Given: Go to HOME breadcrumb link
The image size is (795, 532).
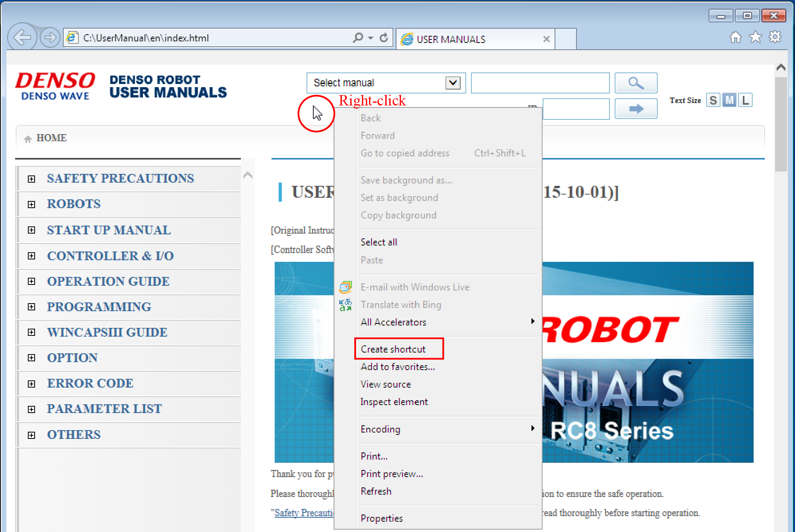Looking at the screenshot, I should (51, 138).
